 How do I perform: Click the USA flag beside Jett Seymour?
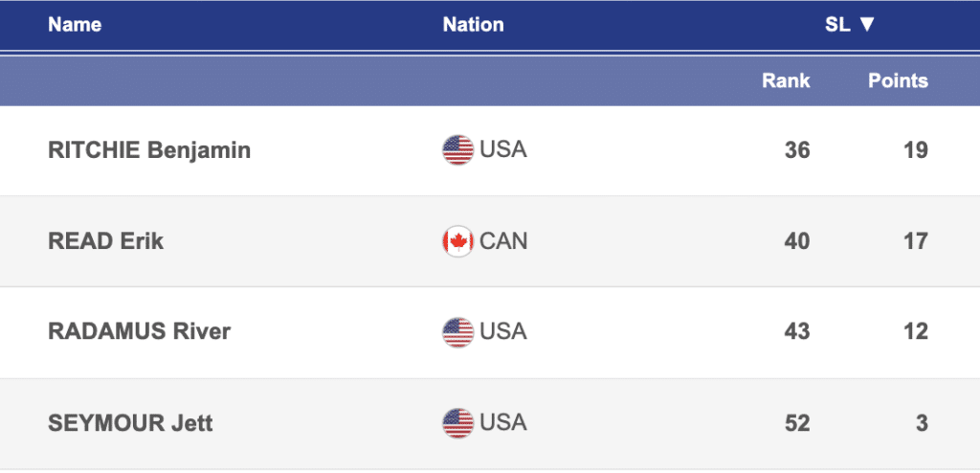[x=457, y=422]
